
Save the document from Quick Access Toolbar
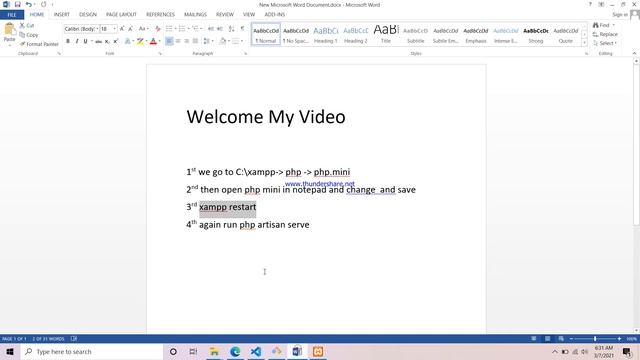pyautogui.click(x=18, y=4)
